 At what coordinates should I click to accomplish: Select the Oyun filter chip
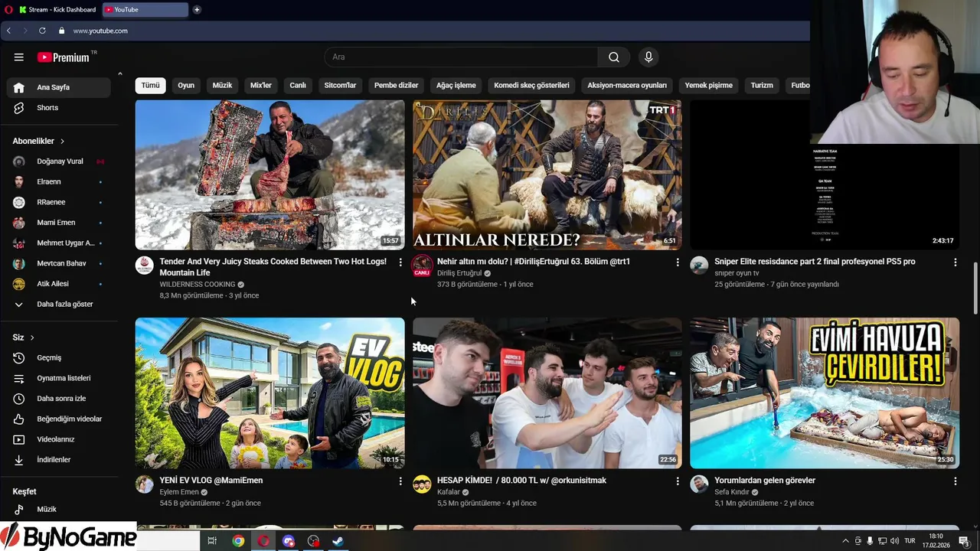(x=186, y=86)
